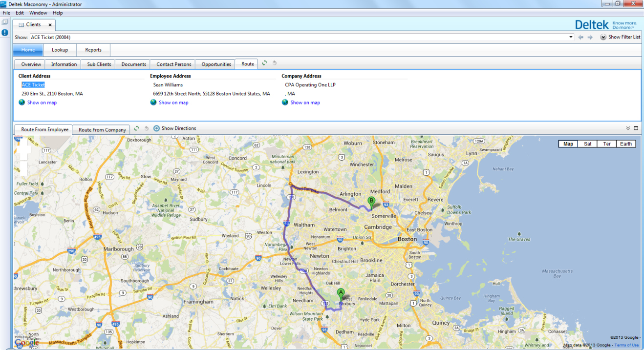
Task: Click refresh icon beside Route From Company tab
Action: tap(136, 128)
